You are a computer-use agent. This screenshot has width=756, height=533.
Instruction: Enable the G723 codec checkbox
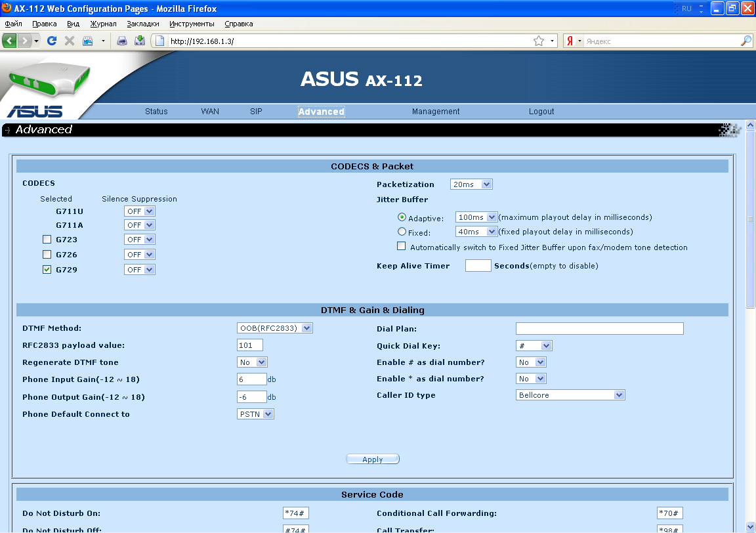click(x=47, y=239)
